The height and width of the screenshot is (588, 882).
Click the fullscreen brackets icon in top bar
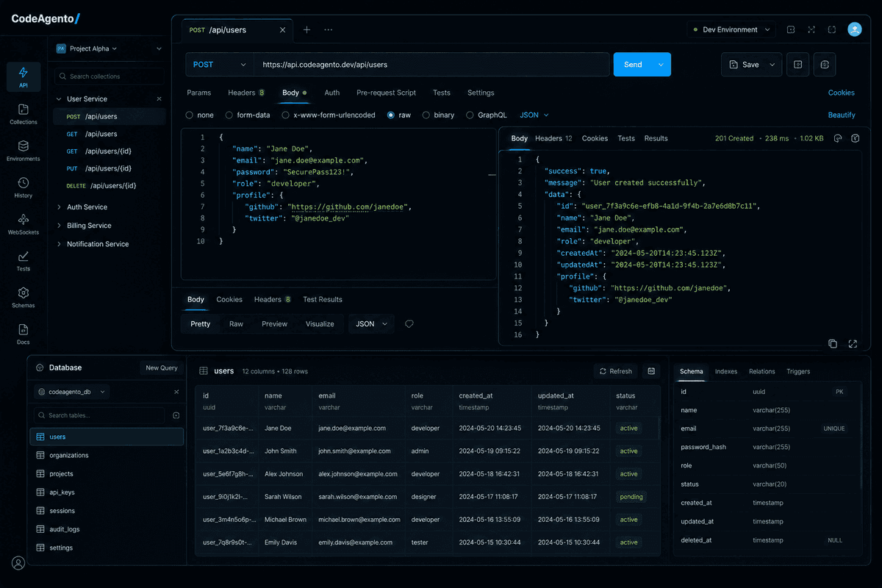click(x=832, y=30)
